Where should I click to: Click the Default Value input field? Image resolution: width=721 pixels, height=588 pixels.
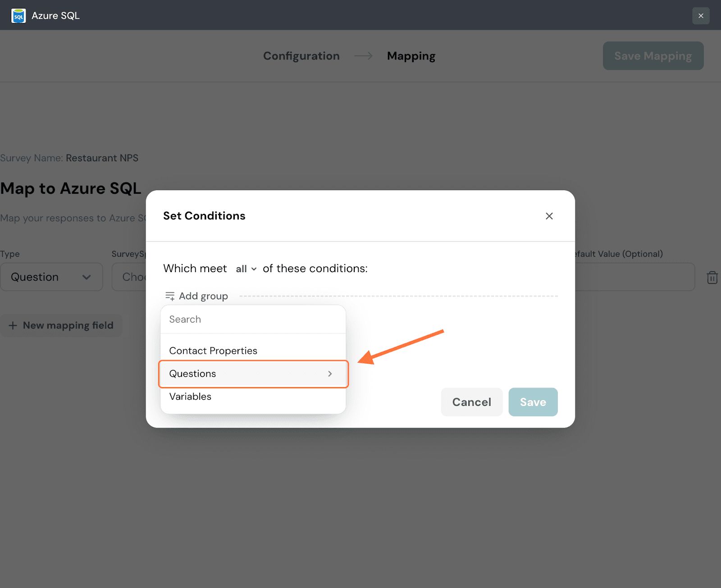[634, 277]
